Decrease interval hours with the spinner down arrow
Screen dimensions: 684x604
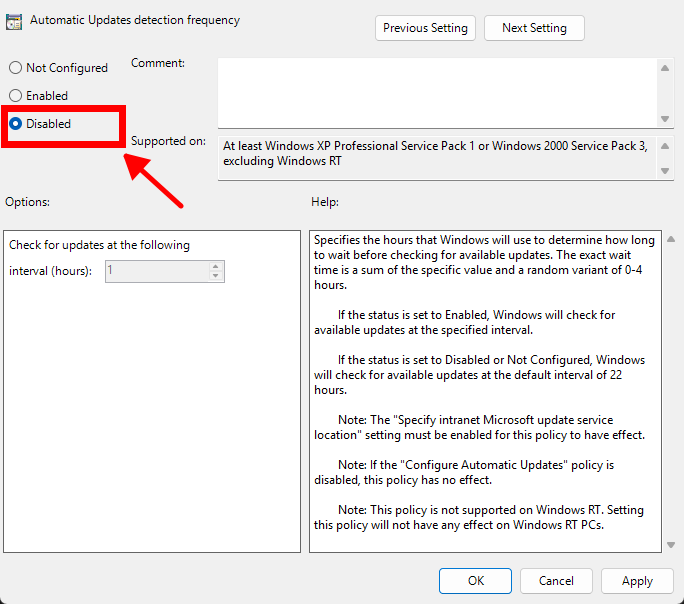(x=215, y=276)
